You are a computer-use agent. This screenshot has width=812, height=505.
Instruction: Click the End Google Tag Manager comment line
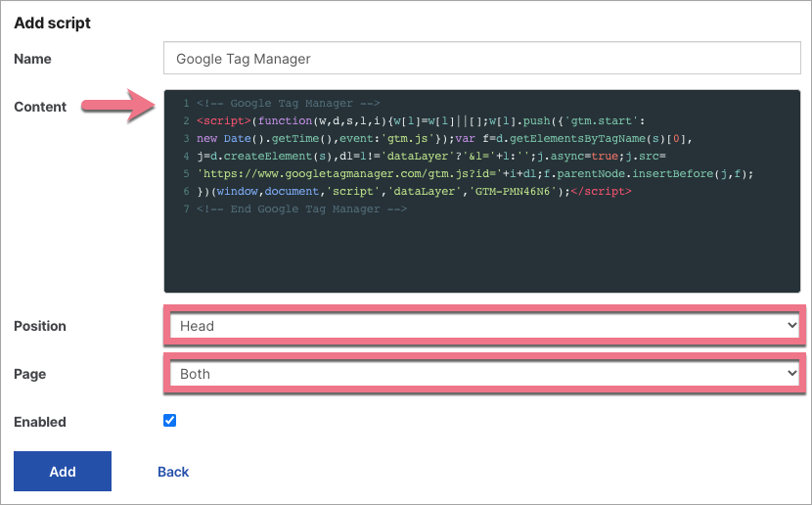click(x=301, y=208)
